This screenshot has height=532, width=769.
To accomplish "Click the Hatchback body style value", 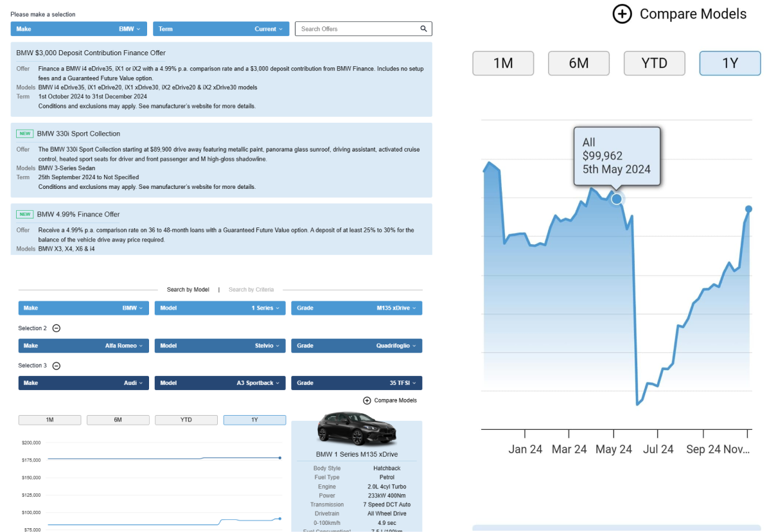I will (x=387, y=468).
